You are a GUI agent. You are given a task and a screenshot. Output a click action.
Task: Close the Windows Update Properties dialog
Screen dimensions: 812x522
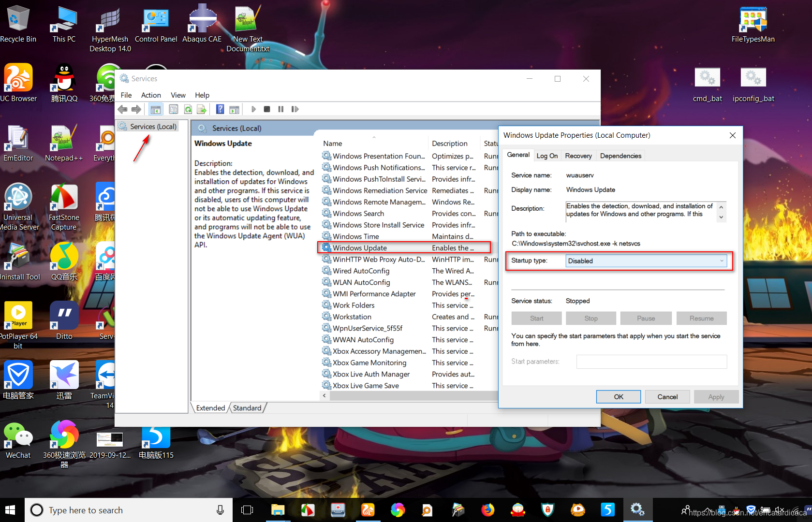tap(733, 135)
